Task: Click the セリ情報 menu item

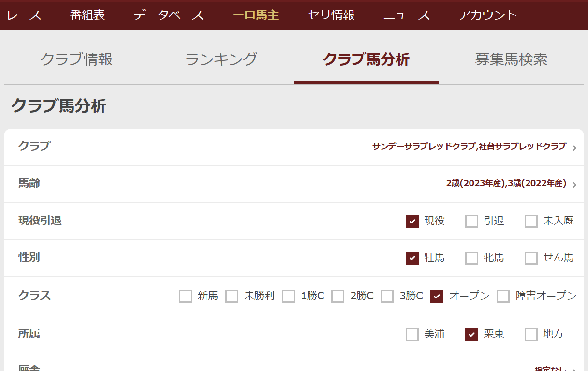Action: coord(331,15)
